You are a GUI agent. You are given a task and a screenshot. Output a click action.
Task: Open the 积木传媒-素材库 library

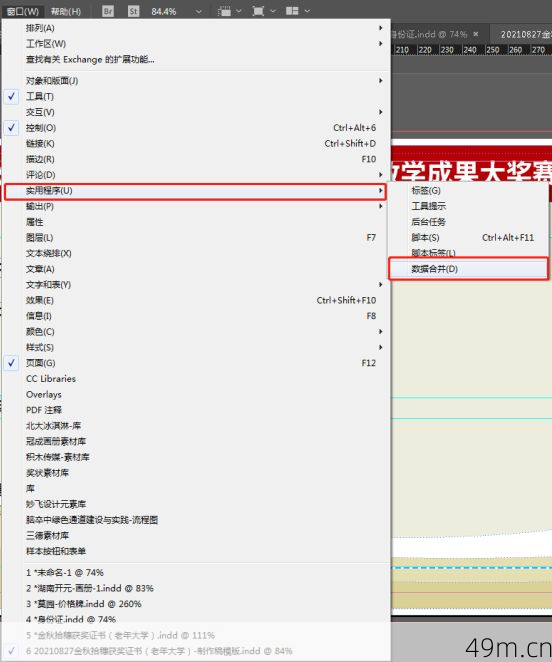[x=196, y=457]
